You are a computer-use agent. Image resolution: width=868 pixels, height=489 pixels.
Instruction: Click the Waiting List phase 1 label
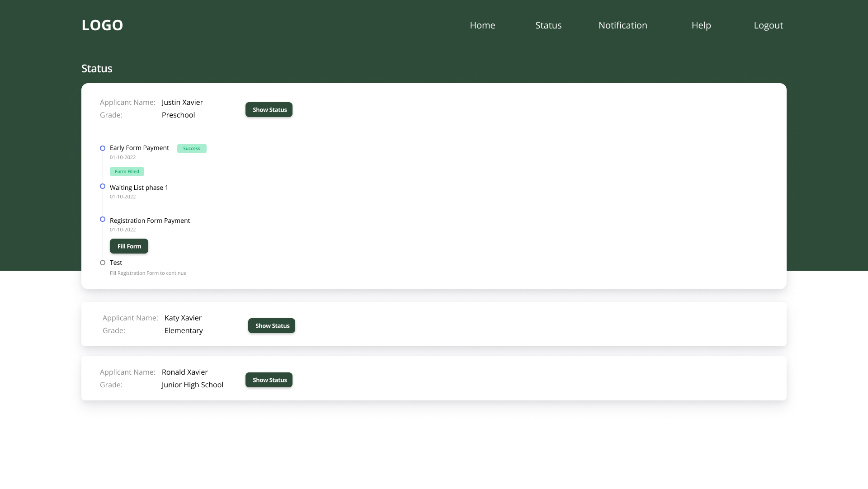click(139, 188)
